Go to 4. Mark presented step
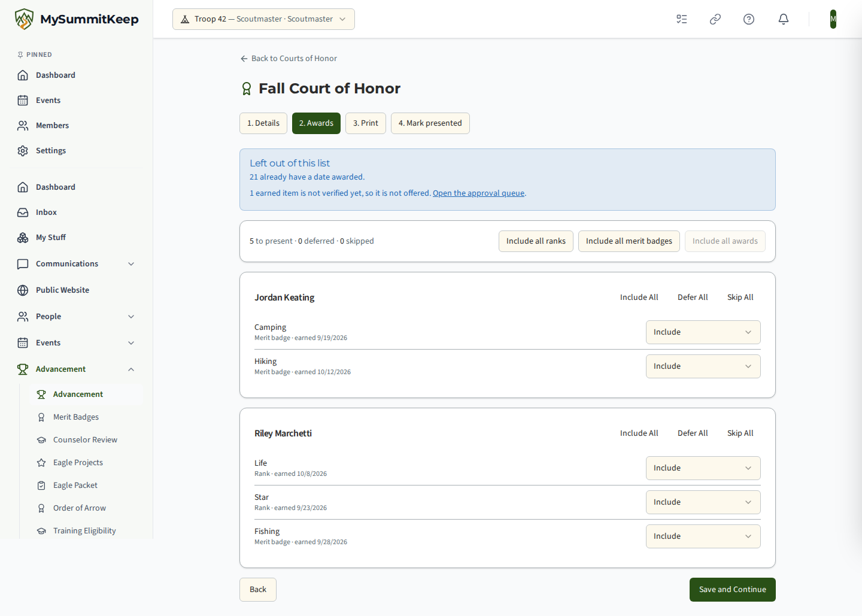Image resolution: width=862 pixels, height=616 pixels. 430,123
